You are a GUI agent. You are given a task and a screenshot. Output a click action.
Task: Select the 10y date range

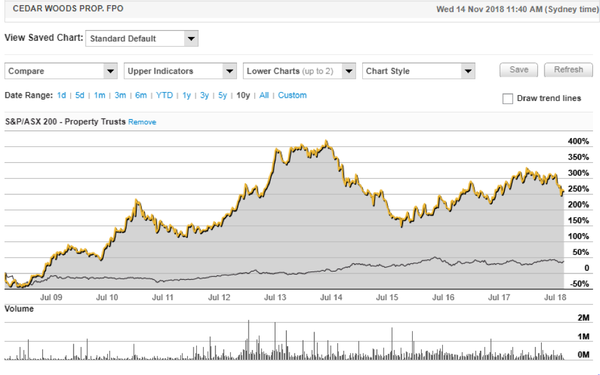pyautogui.click(x=243, y=95)
